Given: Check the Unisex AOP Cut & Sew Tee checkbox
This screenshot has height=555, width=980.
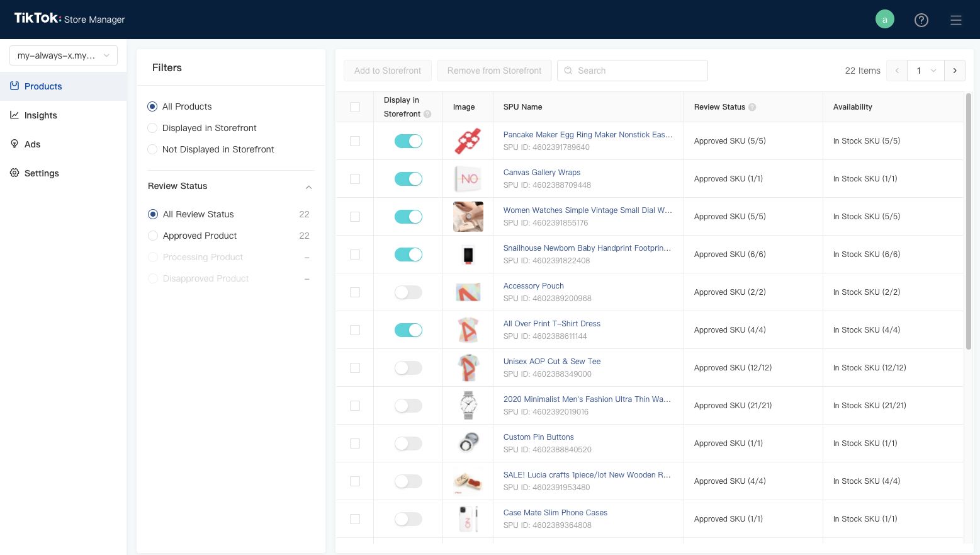Looking at the screenshot, I should [x=355, y=368].
